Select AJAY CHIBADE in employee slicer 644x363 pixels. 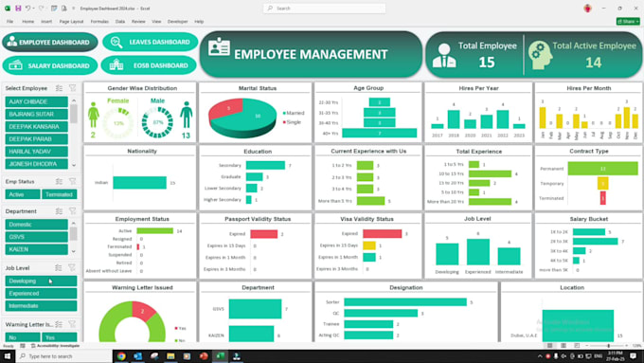pyautogui.click(x=37, y=101)
